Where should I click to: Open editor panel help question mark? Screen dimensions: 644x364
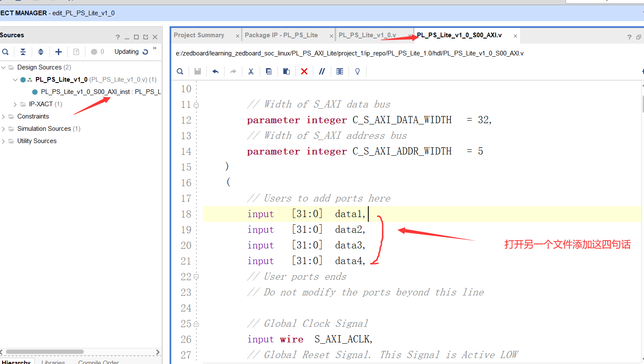[629, 37]
